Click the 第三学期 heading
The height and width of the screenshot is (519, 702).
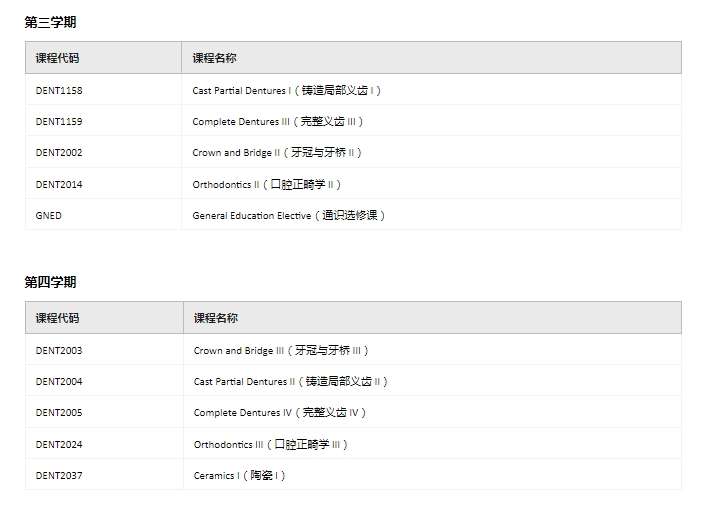click(50, 22)
